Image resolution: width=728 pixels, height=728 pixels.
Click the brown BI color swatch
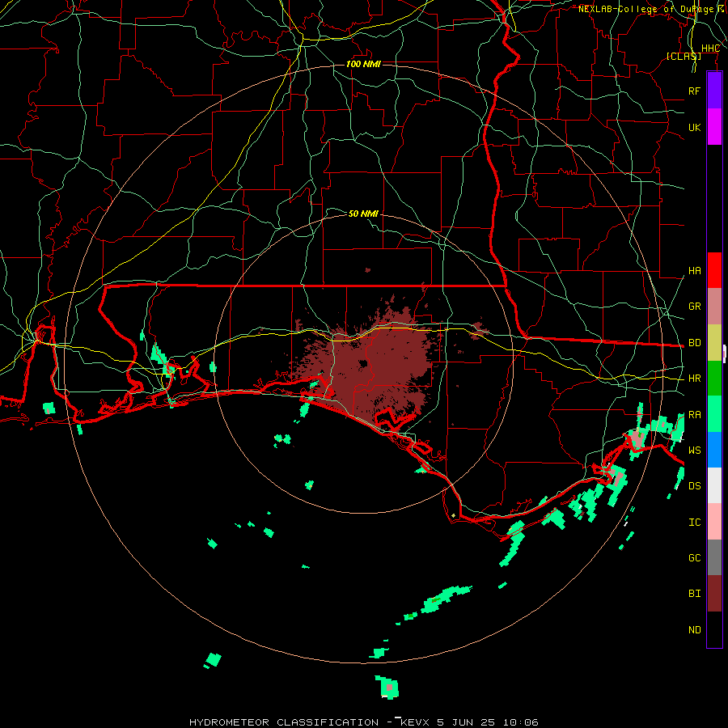(x=714, y=594)
